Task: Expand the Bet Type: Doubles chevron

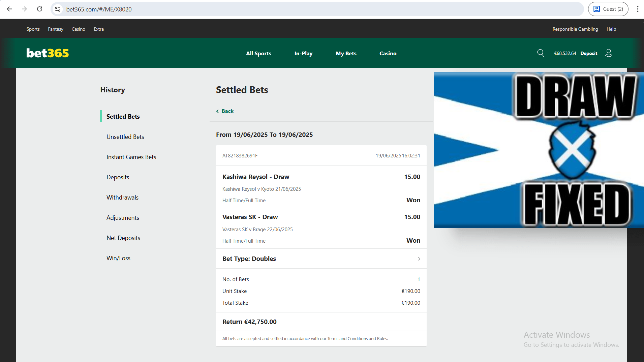Action: pos(419,259)
